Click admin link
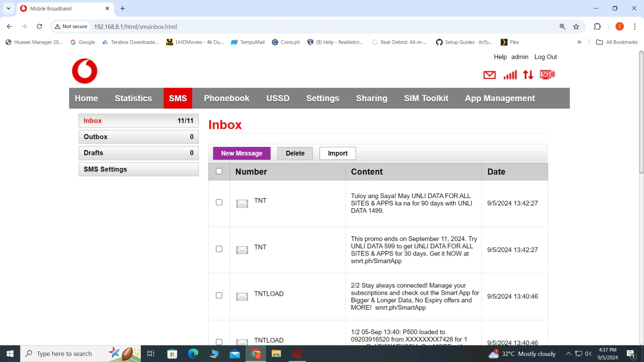This screenshot has height=362, width=644. click(520, 57)
